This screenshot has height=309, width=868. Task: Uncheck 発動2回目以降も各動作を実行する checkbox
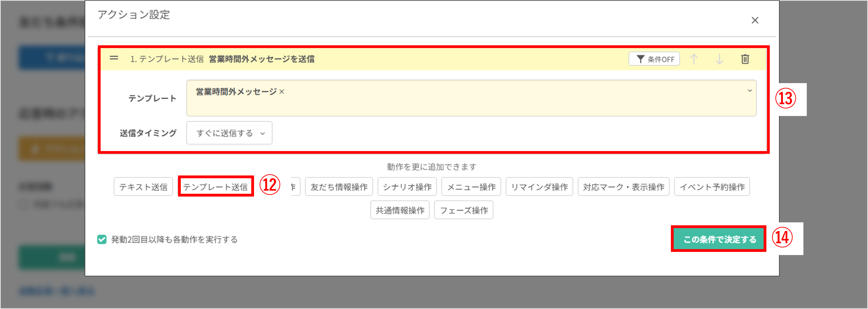coord(102,239)
